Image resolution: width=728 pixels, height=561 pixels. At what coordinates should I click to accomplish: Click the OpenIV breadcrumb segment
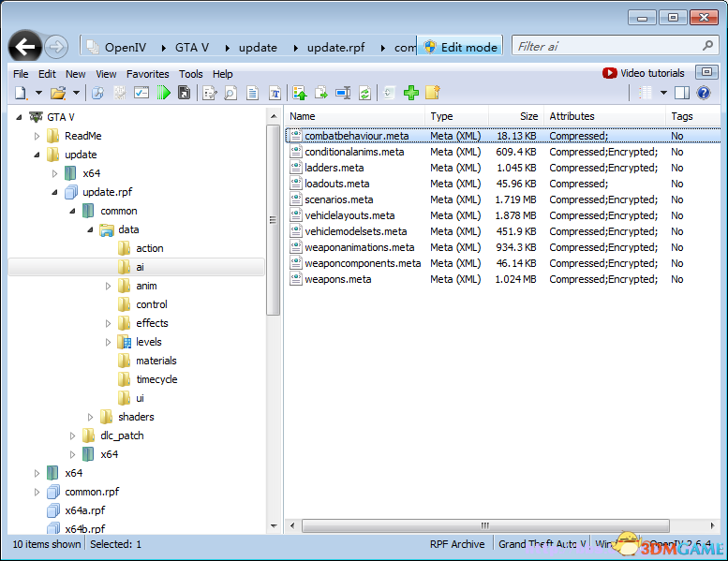click(126, 48)
